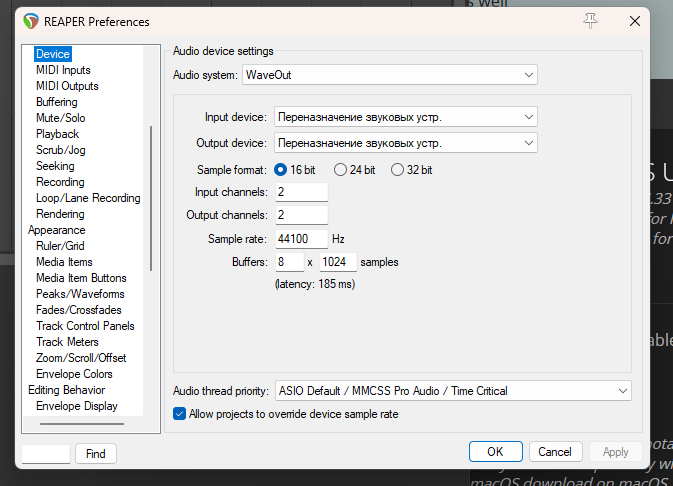Open Audio thread priority dropdown

pyautogui.click(x=453, y=390)
